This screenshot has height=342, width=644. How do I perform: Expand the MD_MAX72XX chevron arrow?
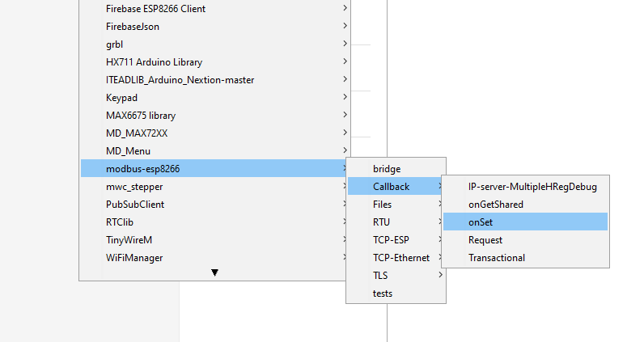click(345, 133)
